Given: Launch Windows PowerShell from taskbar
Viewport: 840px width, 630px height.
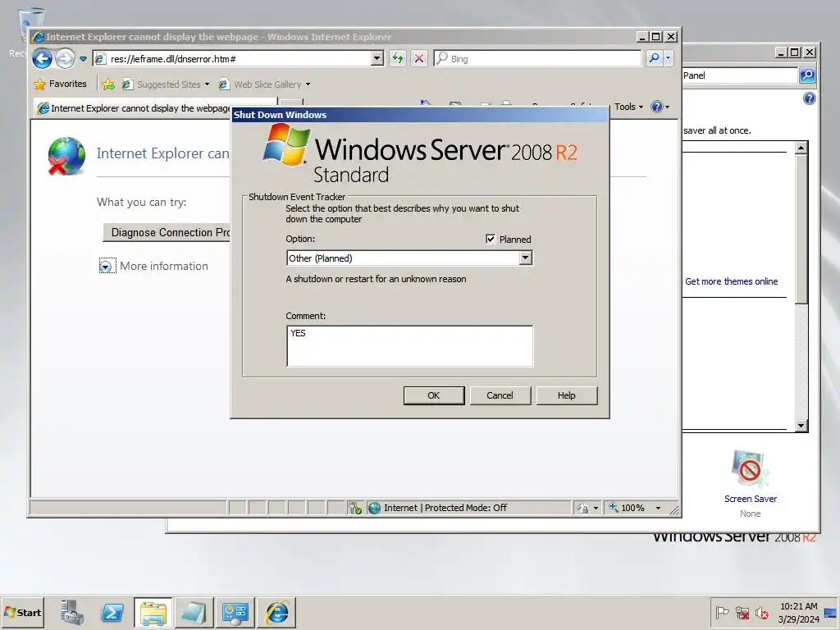Looking at the screenshot, I should click(x=112, y=612).
